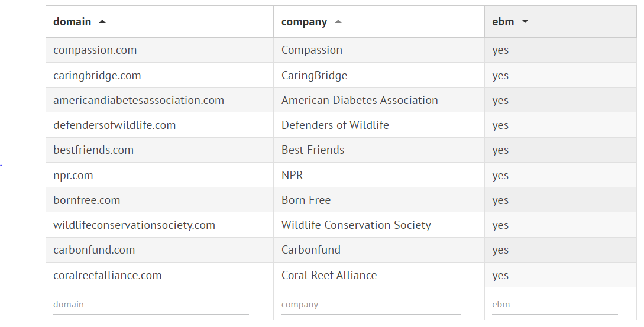Select the company column header
This screenshot has width=644, height=327.
(304, 22)
